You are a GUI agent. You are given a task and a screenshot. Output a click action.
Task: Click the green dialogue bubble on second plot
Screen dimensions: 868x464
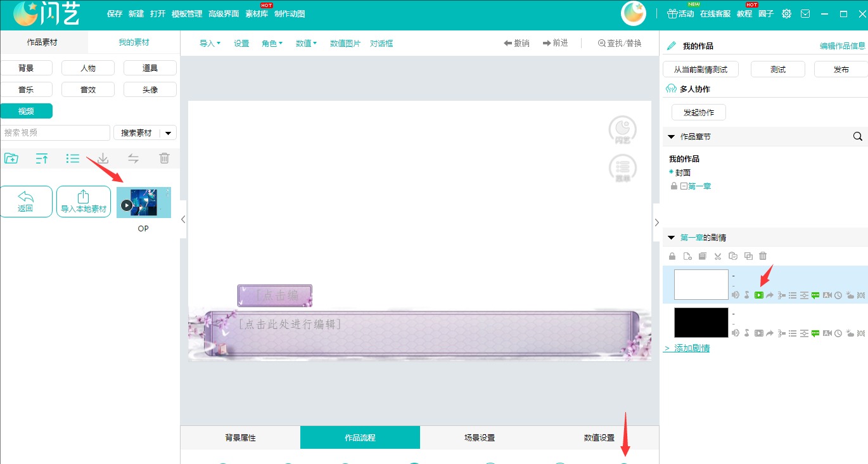815,333
